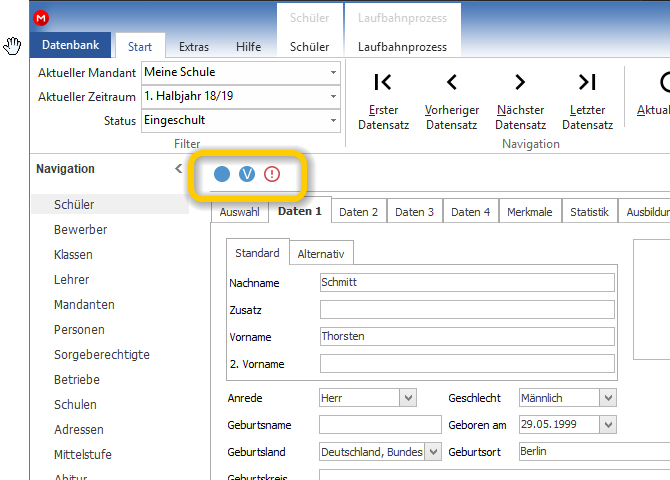Open the Extras ribbon tab
Screen dimensions: 670x480
click(x=194, y=47)
